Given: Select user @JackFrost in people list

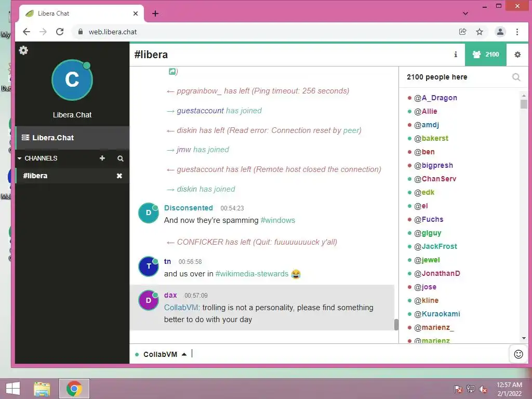Looking at the screenshot, I should tap(435, 246).
